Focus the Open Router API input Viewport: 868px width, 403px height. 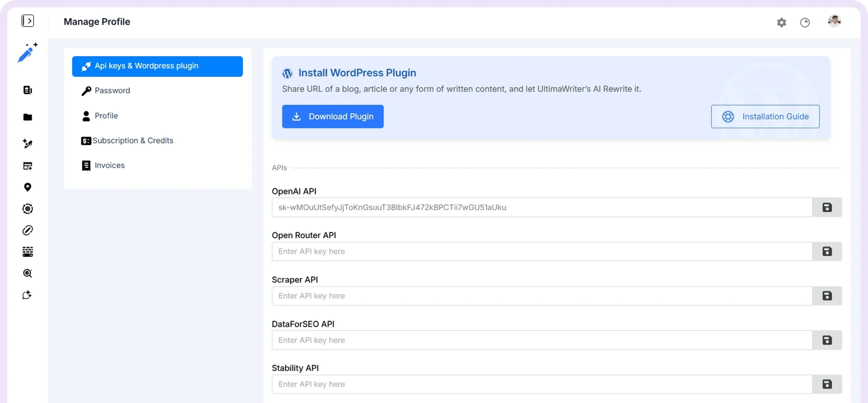(542, 251)
